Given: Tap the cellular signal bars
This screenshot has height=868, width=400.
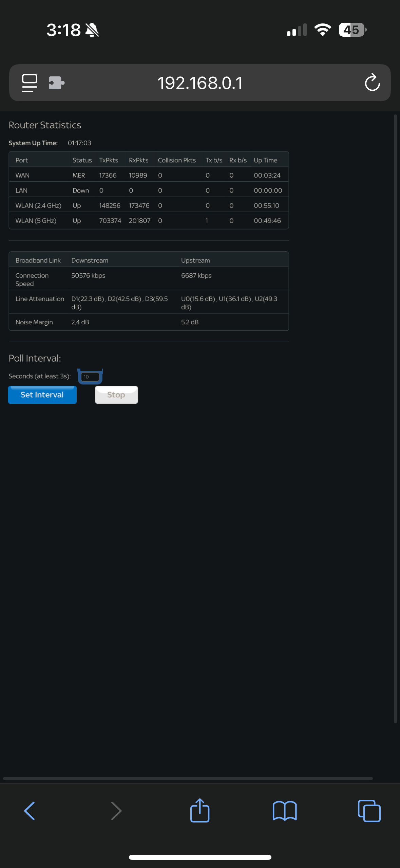Looking at the screenshot, I should click(x=297, y=30).
